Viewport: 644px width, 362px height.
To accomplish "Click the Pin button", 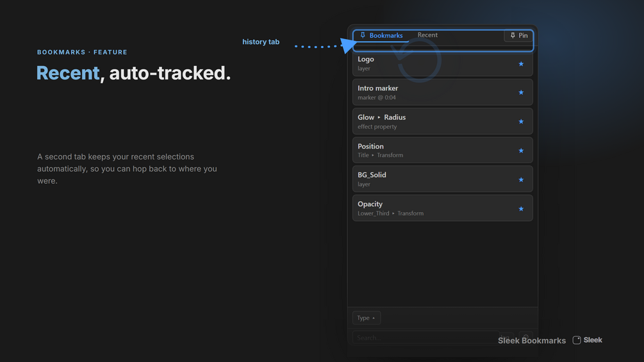I will [x=519, y=36].
